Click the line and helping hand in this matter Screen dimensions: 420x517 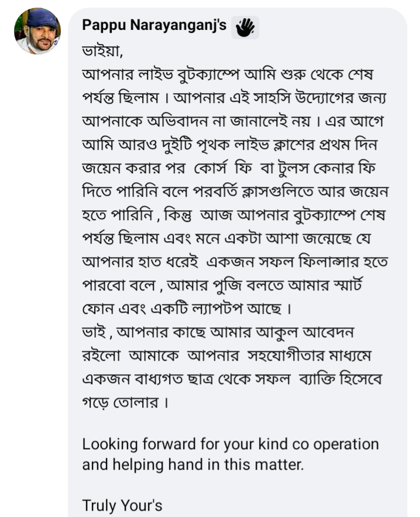coord(192,464)
